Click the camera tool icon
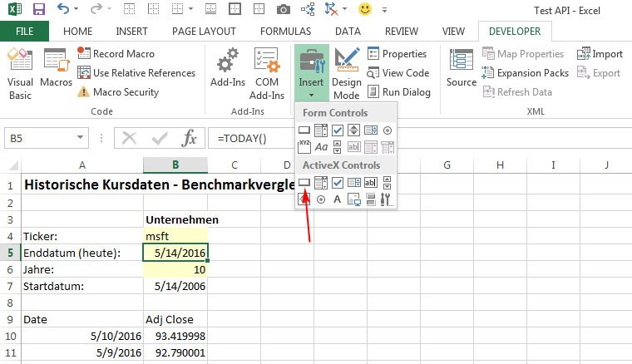Image resolution: width=632 pixels, height=364 pixels. pyautogui.click(x=283, y=9)
